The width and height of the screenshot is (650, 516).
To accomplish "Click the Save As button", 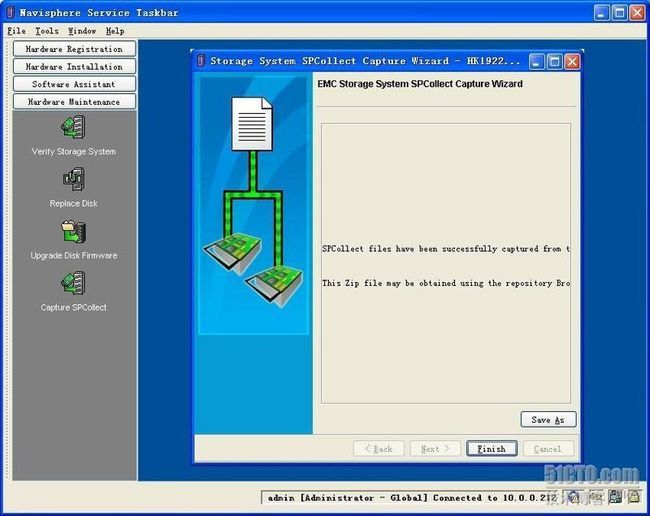I will click(548, 419).
